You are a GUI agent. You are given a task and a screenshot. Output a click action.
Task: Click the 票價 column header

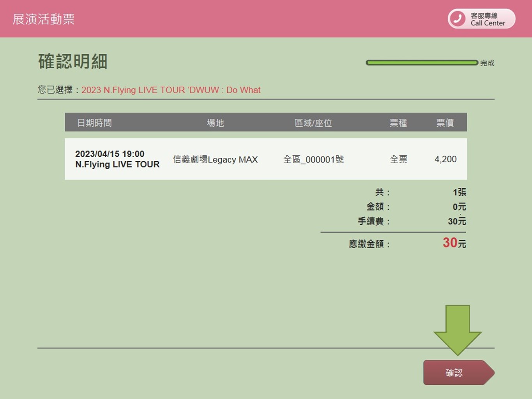[x=445, y=123]
